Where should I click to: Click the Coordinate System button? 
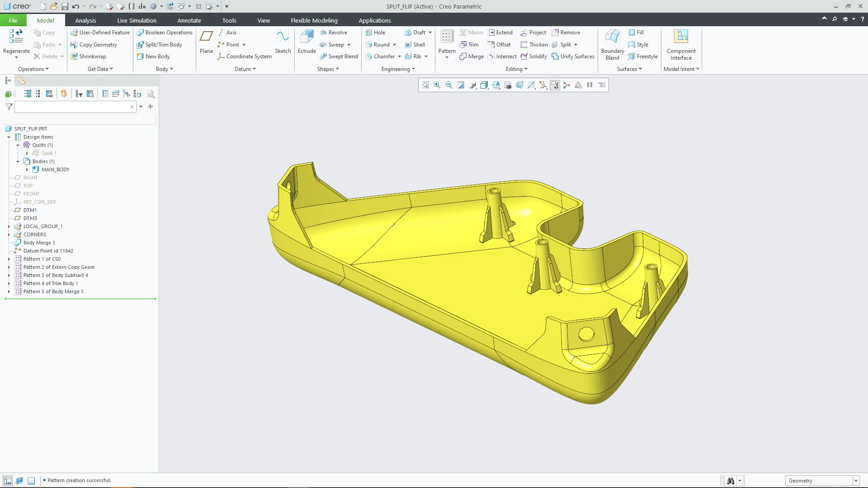coord(244,56)
